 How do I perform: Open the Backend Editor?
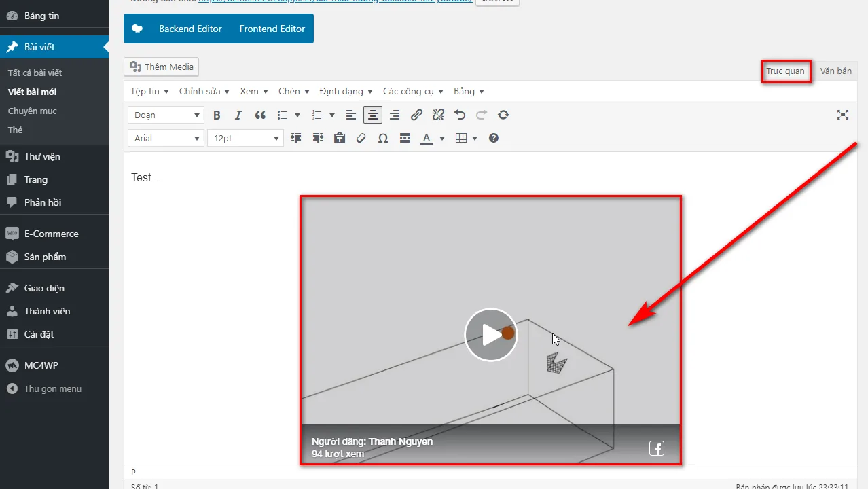pyautogui.click(x=190, y=29)
